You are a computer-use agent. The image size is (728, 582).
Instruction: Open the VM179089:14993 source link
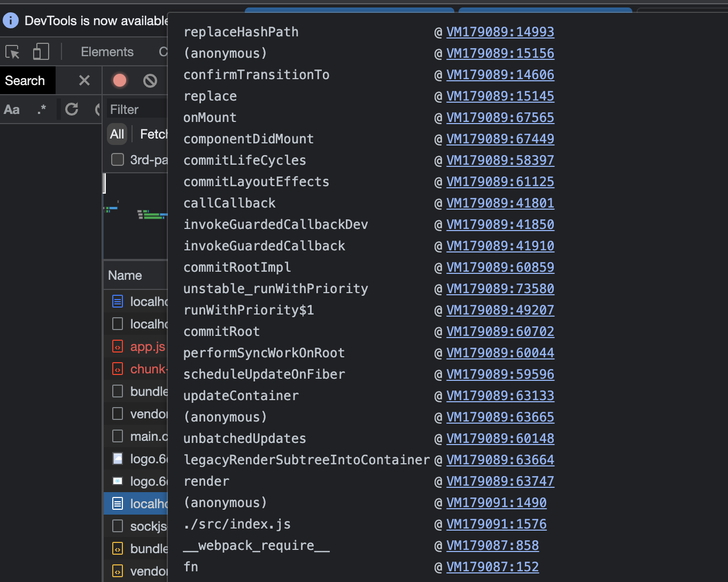pos(500,32)
